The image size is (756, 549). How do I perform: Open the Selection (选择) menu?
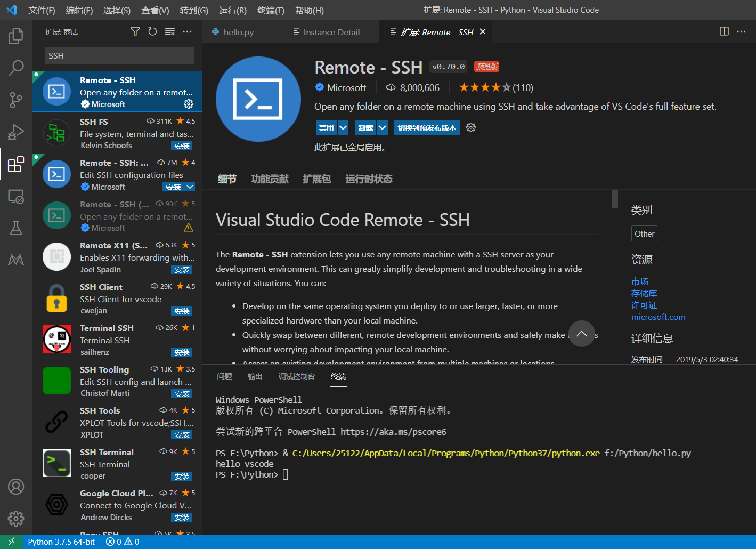coord(117,10)
